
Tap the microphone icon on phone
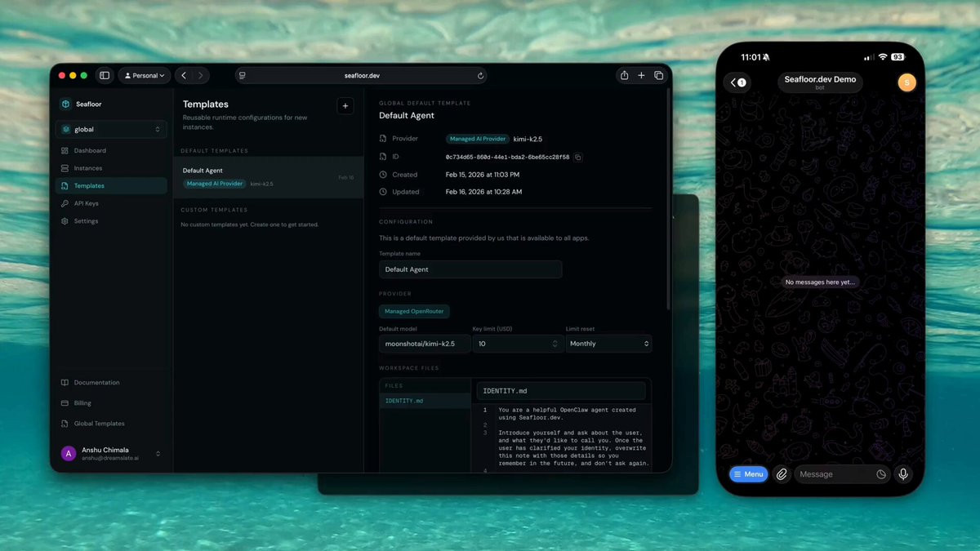point(903,474)
